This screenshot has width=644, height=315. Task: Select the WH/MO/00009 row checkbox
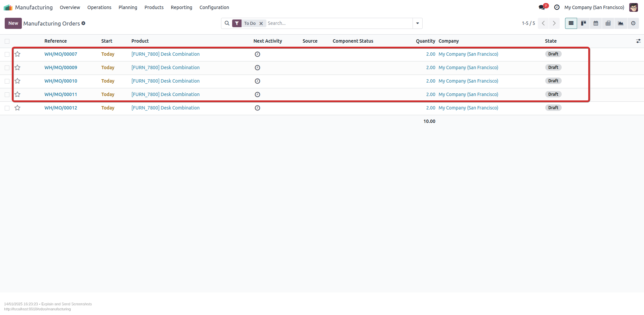pos(7,68)
